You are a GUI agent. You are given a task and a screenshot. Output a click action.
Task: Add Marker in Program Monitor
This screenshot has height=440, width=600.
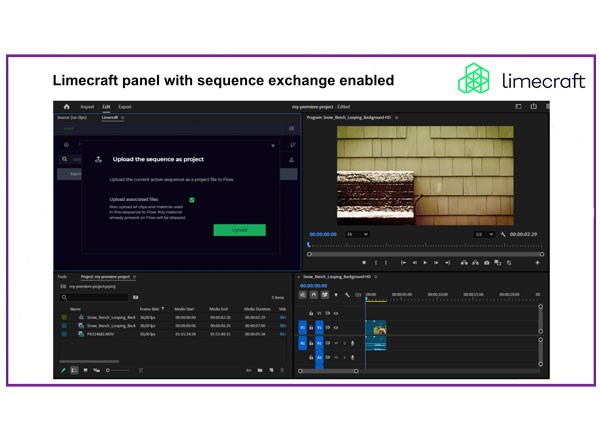click(364, 262)
